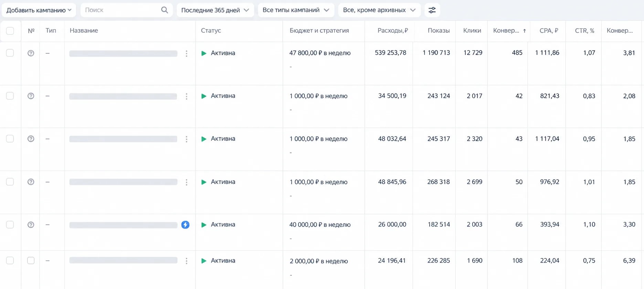
Task: Check the row checkbox for the 48 845,96 campaign
Action: pyautogui.click(x=10, y=181)
